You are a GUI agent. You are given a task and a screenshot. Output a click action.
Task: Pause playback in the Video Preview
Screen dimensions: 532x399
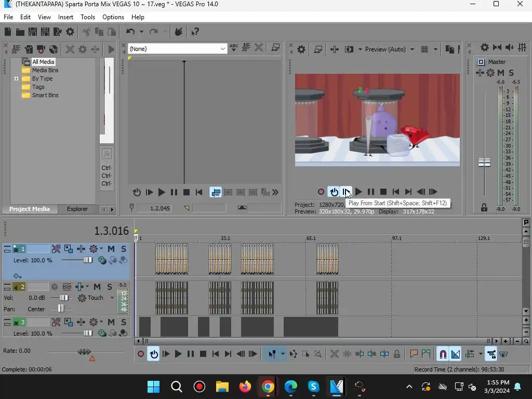click(371, 192)
